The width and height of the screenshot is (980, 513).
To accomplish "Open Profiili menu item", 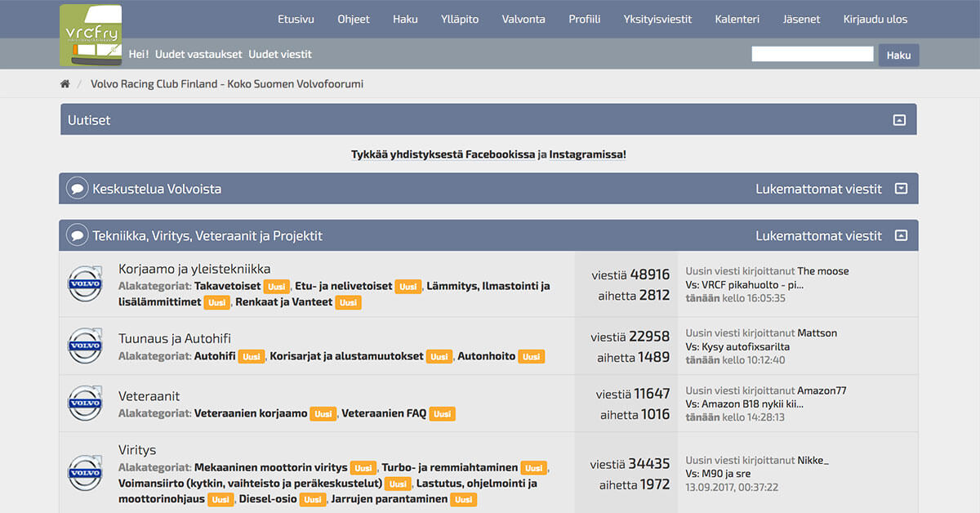I will pos(585,19).
